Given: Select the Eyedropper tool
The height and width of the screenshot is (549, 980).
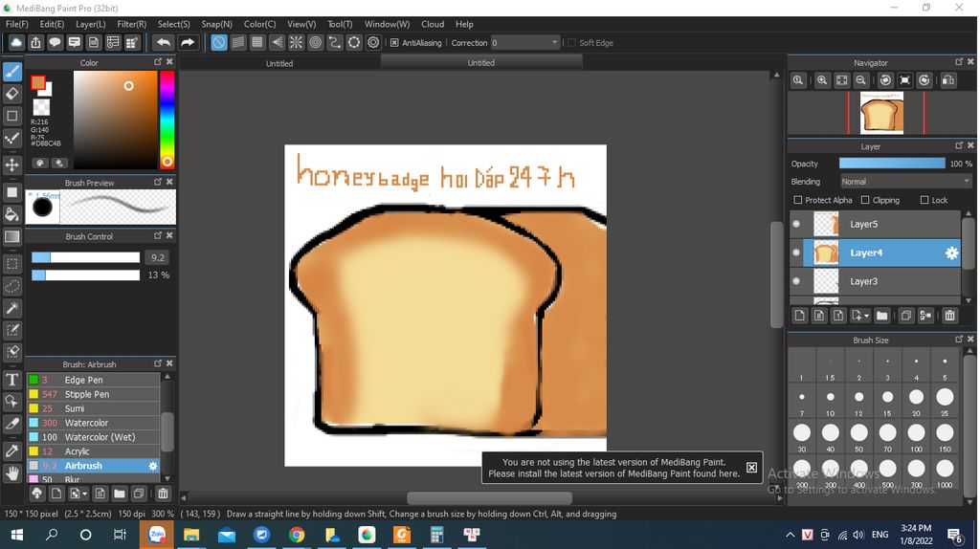Looking at the screenshot, I should (11, 450).
